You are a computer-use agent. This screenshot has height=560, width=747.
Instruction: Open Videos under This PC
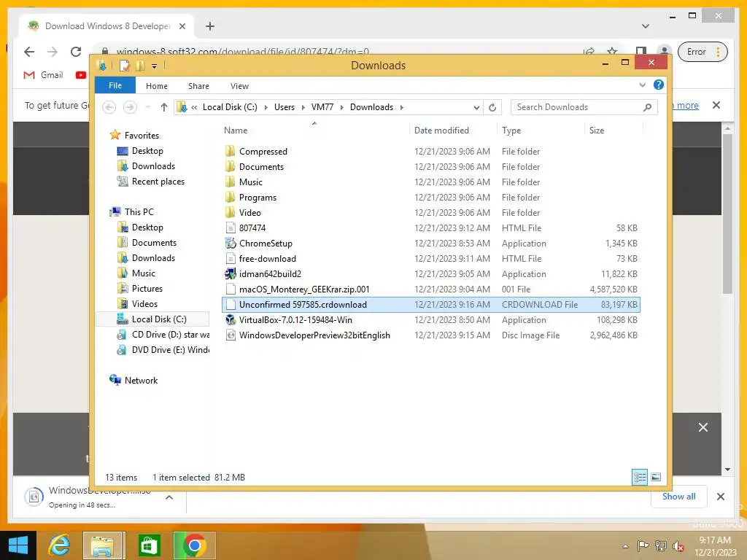click(x=144, y=304)
